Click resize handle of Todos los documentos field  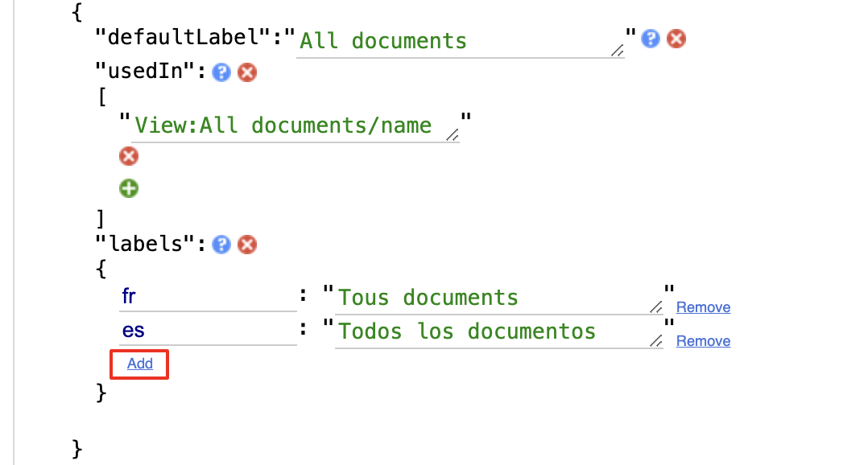tap(656, 341)
